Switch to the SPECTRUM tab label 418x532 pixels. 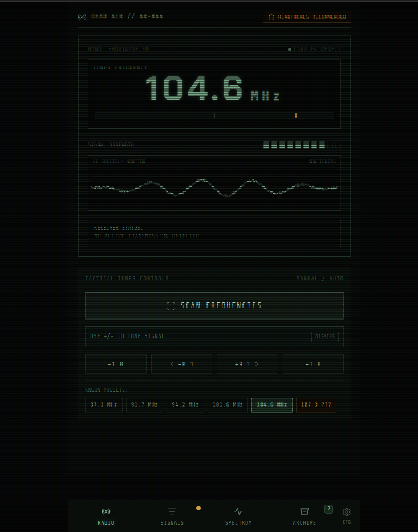[238, 522]
